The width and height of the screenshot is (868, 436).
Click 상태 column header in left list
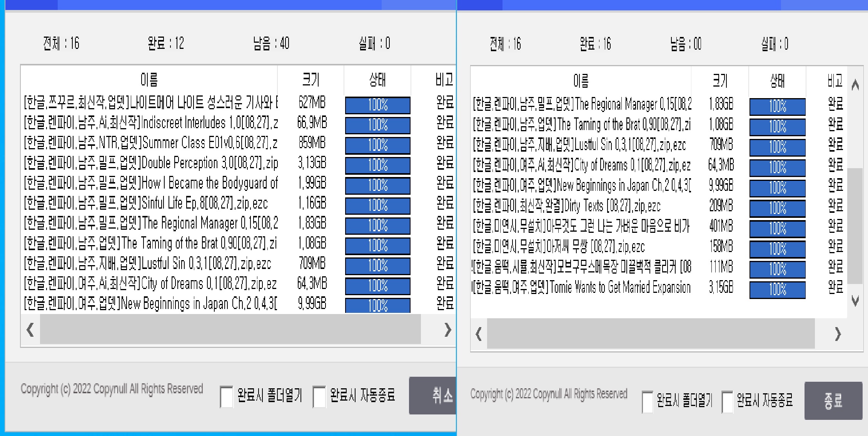tap(377, 80)
